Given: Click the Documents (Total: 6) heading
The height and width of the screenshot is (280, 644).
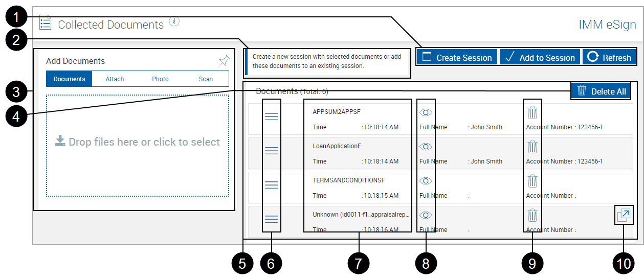Looking at the screenshot, I should coord(292,91).
